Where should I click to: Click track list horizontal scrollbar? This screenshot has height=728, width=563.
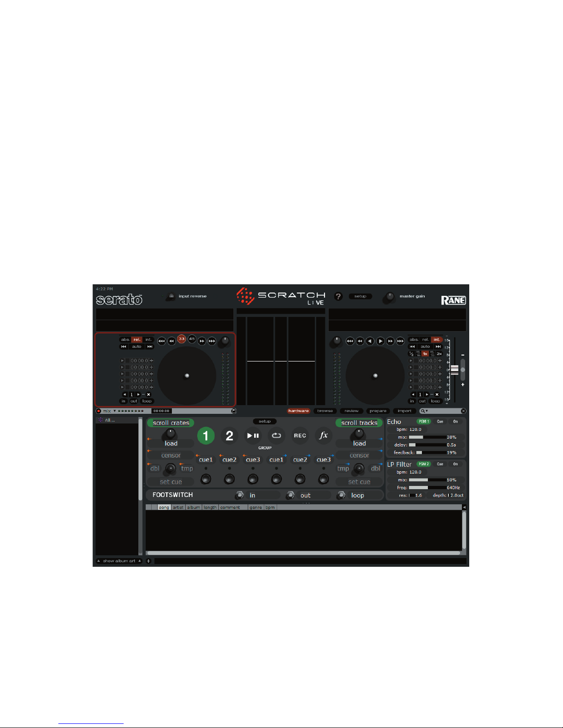coord(303,553)
